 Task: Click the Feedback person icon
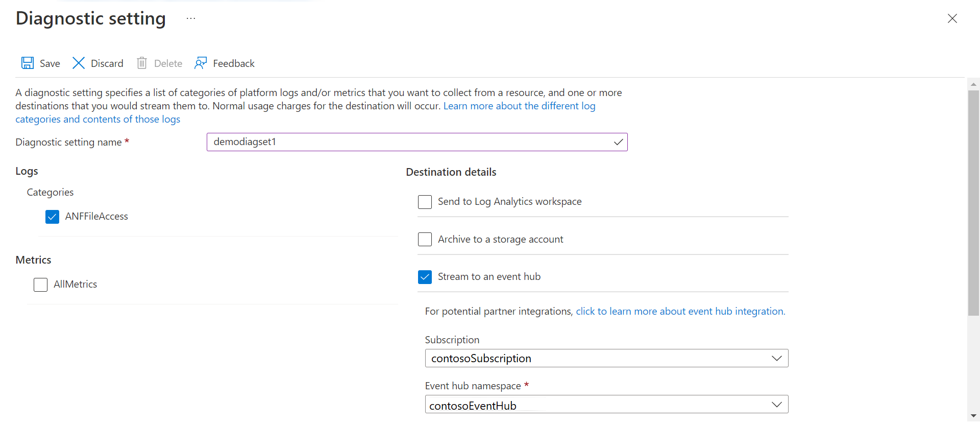point(201,63)
